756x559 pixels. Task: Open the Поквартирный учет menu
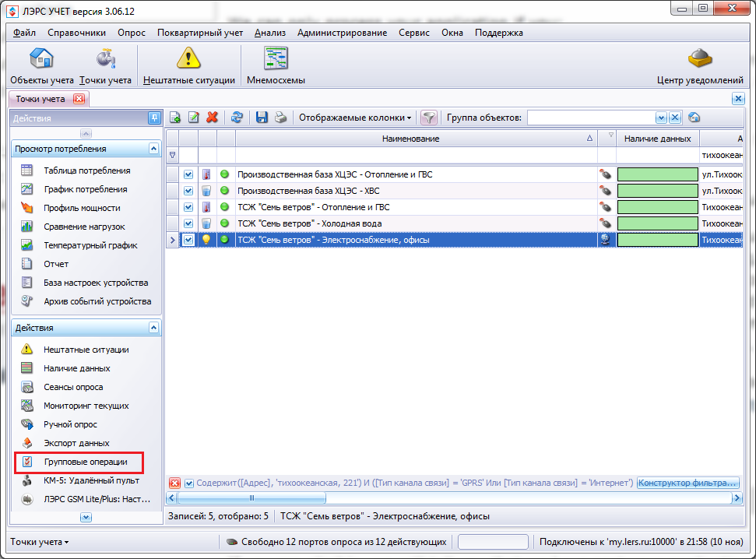[x=200, y=33]
